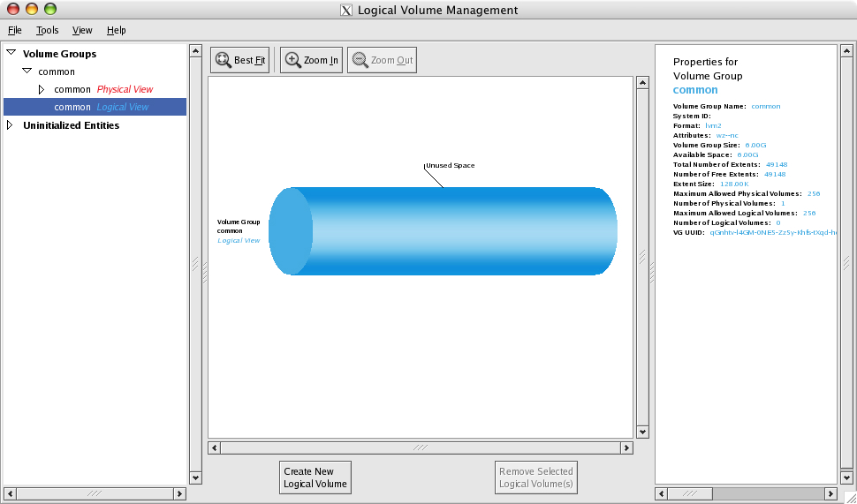Open the Tools menu
Screen dimensions: 857x504
pos(48,30)
